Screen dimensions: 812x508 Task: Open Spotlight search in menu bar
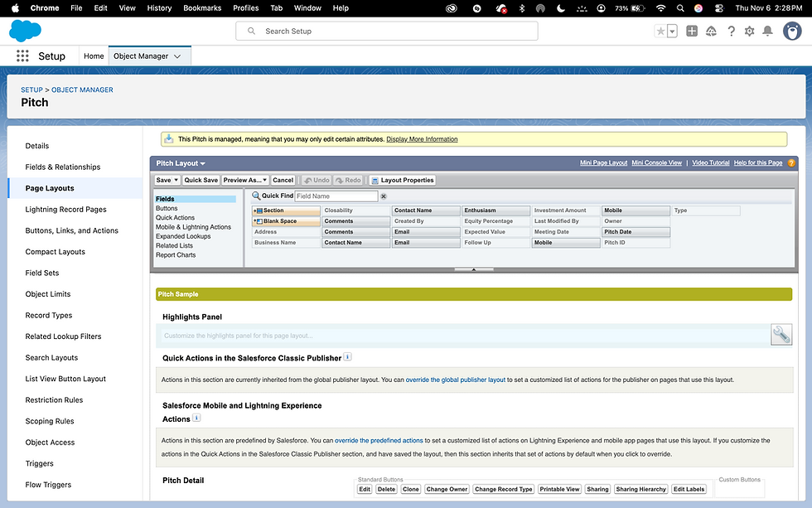(680, 8)
